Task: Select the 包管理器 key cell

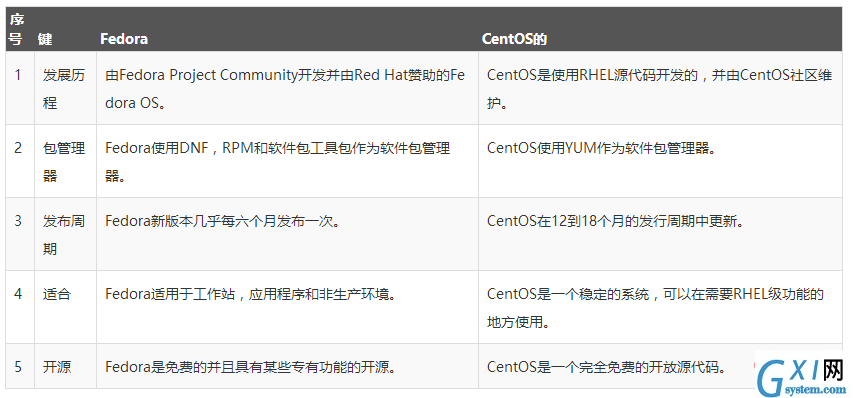Action: pos(65,161)
